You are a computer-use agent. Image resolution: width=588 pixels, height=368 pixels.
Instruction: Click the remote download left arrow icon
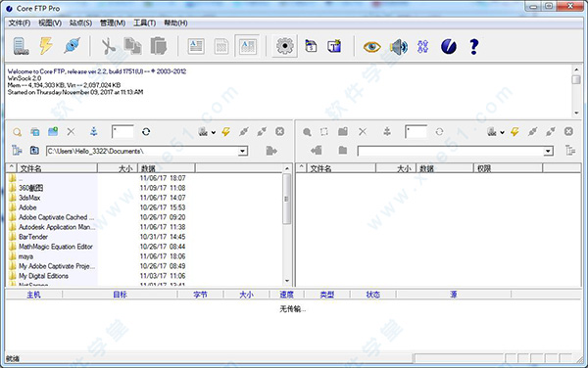[x=317, y=151]
